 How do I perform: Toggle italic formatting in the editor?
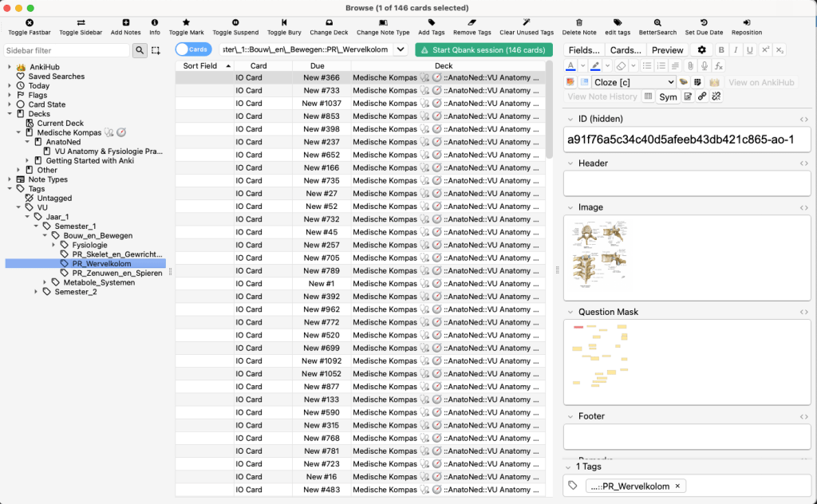[736, 50]
